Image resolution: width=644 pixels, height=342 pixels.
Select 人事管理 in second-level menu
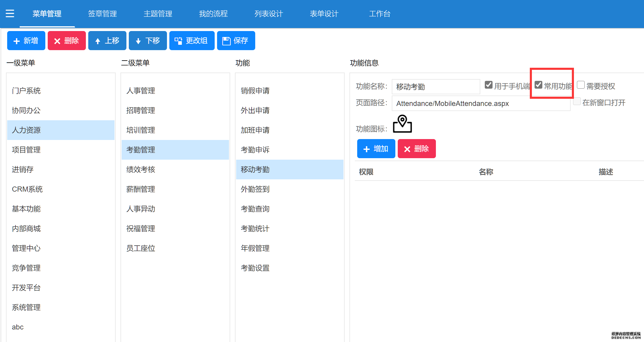click(175, 91)
